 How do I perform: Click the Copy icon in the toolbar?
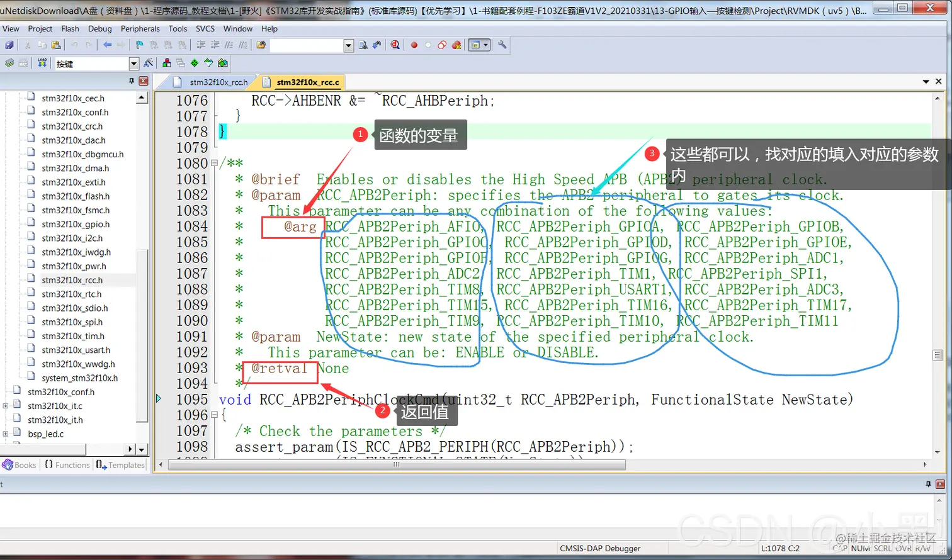point(42,45)
